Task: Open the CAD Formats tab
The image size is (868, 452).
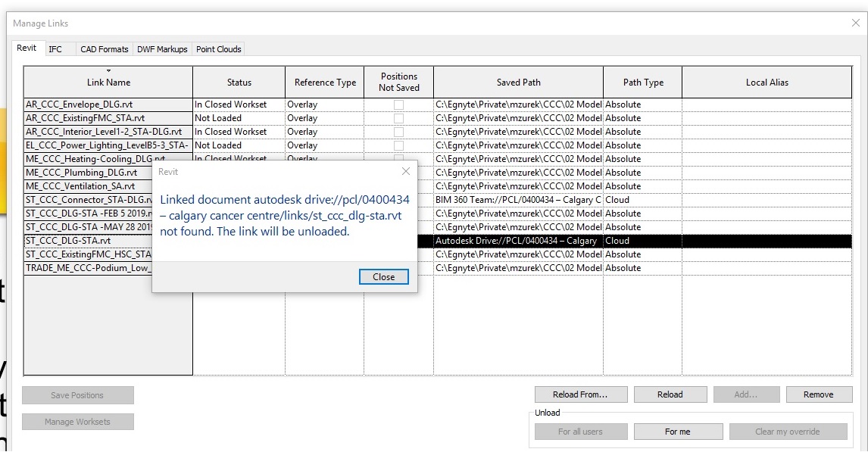Action: click(104, 48)
